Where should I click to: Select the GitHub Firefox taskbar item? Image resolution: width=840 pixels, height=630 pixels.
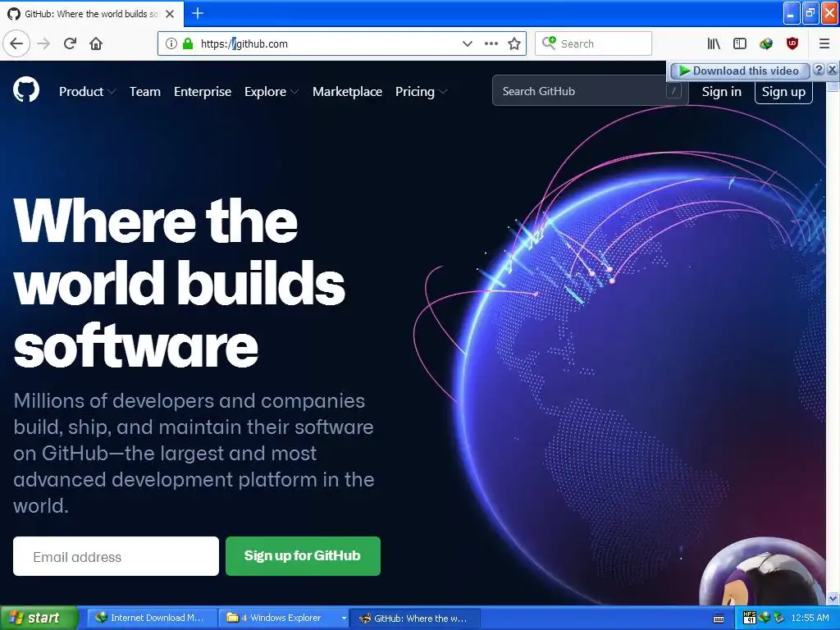(414, 618)
